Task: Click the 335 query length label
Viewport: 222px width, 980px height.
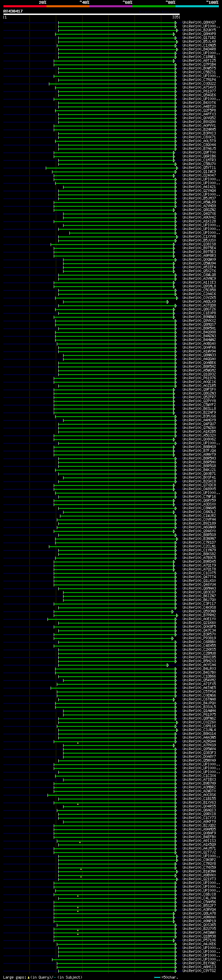Action: (x=175, y=17)
